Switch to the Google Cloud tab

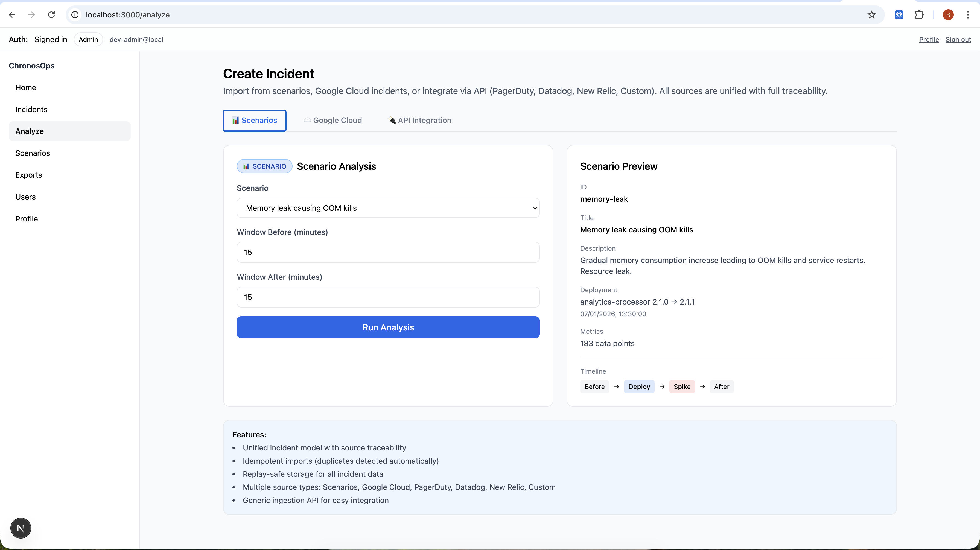pyautogui.click(x=333, y=121)
